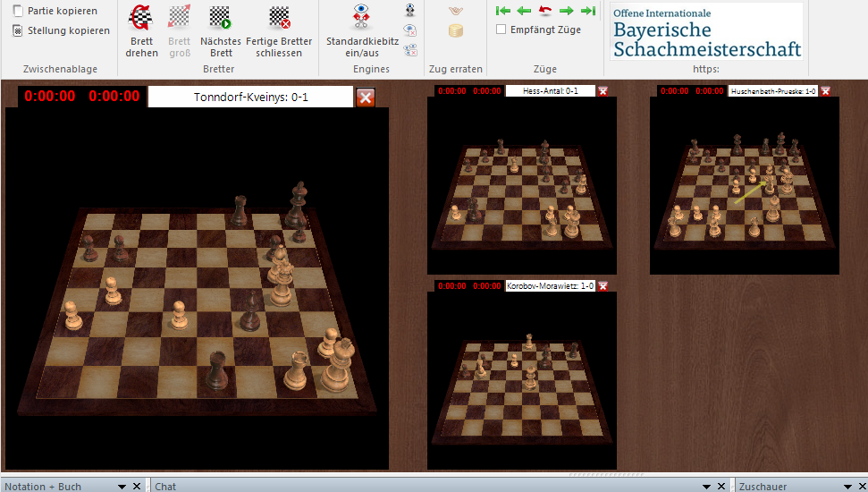Screen dimensions: 868x492
Task: Click Partie kopieren
Action: (x=19, y=11)
